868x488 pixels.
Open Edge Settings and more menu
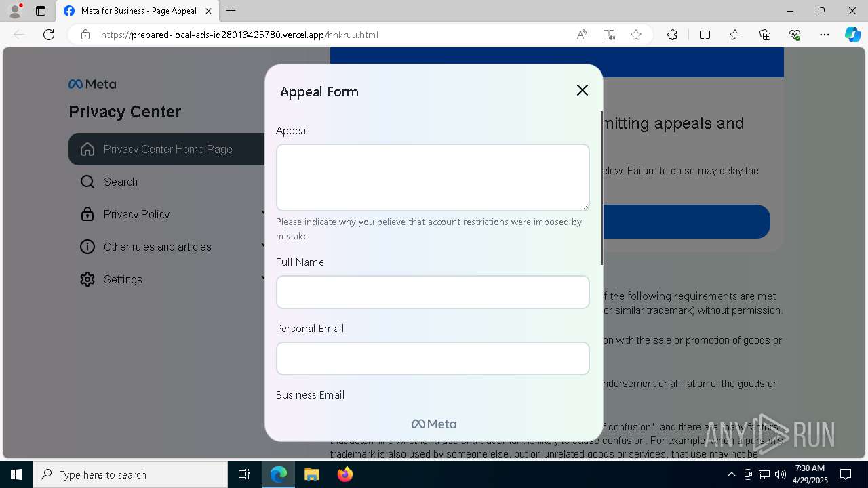coord(825,35)
